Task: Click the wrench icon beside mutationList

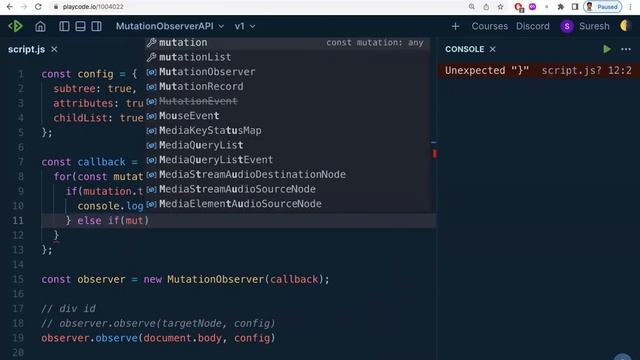Action: (x=151, y=57)
